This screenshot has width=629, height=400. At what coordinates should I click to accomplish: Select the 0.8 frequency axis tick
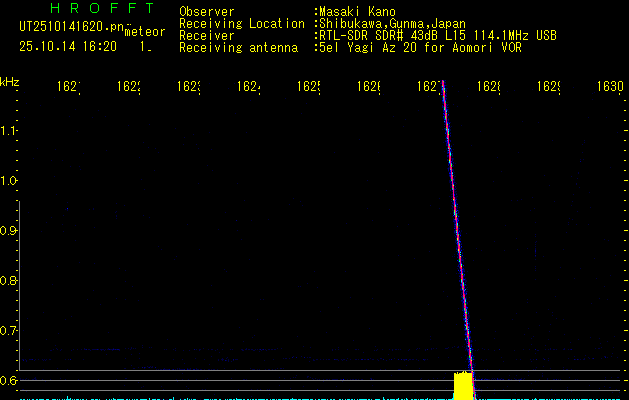[x=9, y=281]
